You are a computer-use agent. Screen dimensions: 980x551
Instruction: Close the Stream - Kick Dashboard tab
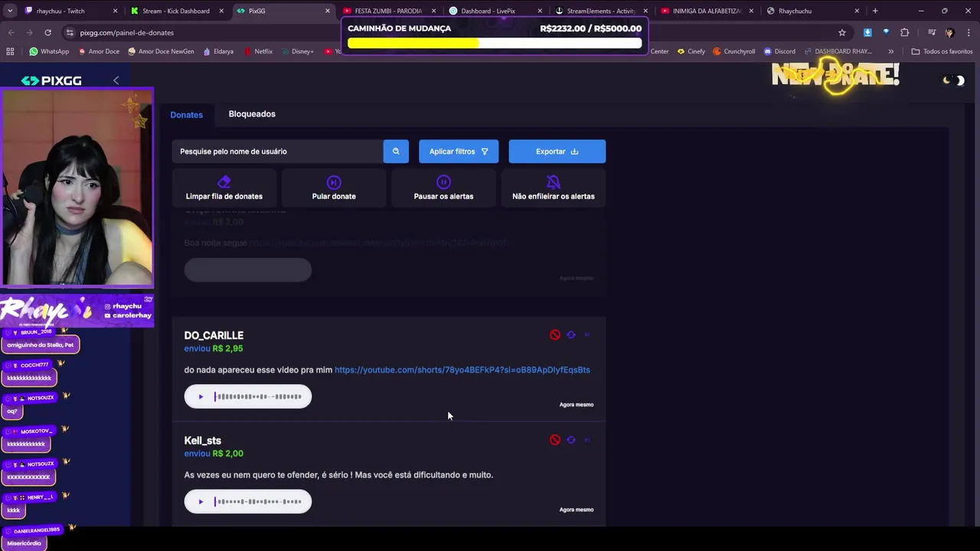click(x=222, y=11)
